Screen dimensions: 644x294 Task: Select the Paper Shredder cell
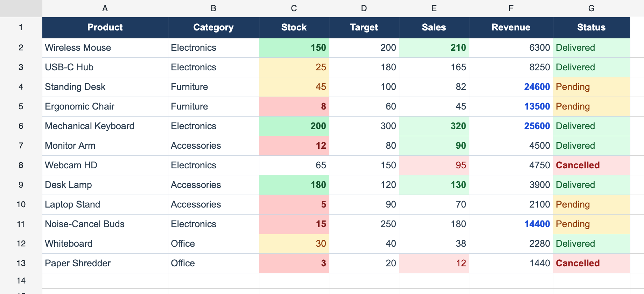pos(105,263)
